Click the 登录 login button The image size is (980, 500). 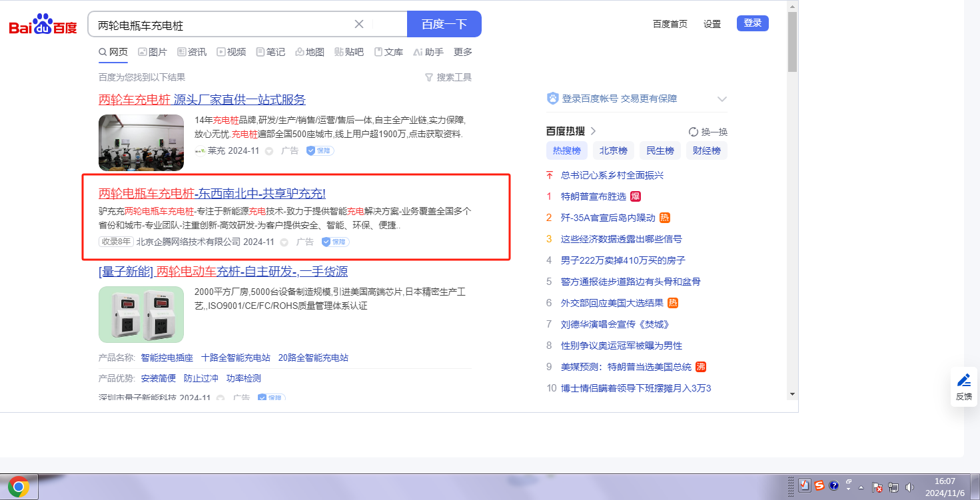click(752, 23)
